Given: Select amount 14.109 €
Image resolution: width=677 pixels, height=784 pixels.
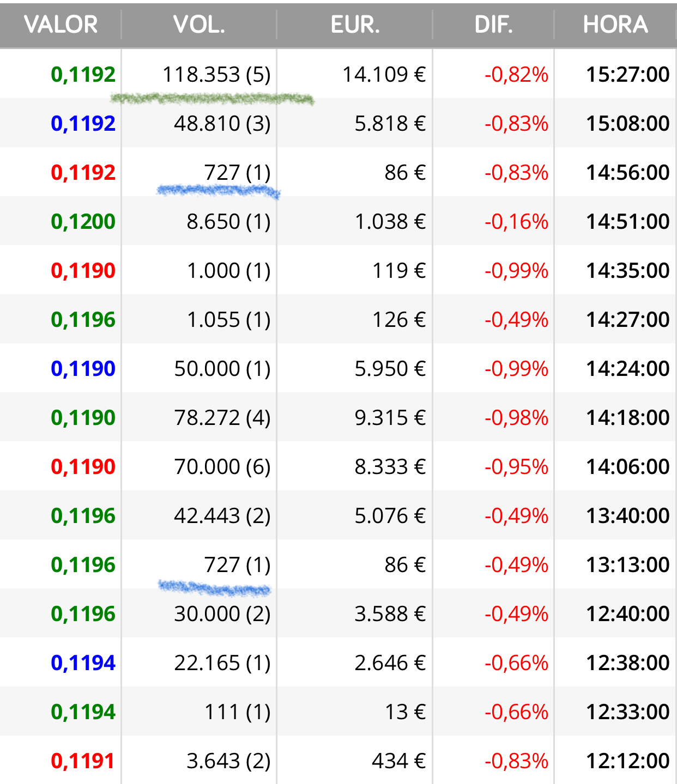Looking at the screenshot, I should (384, 75).
